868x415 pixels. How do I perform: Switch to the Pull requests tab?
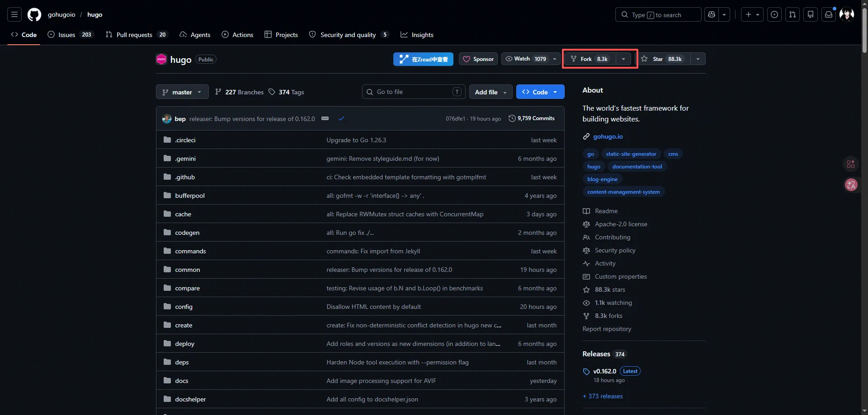136,35
